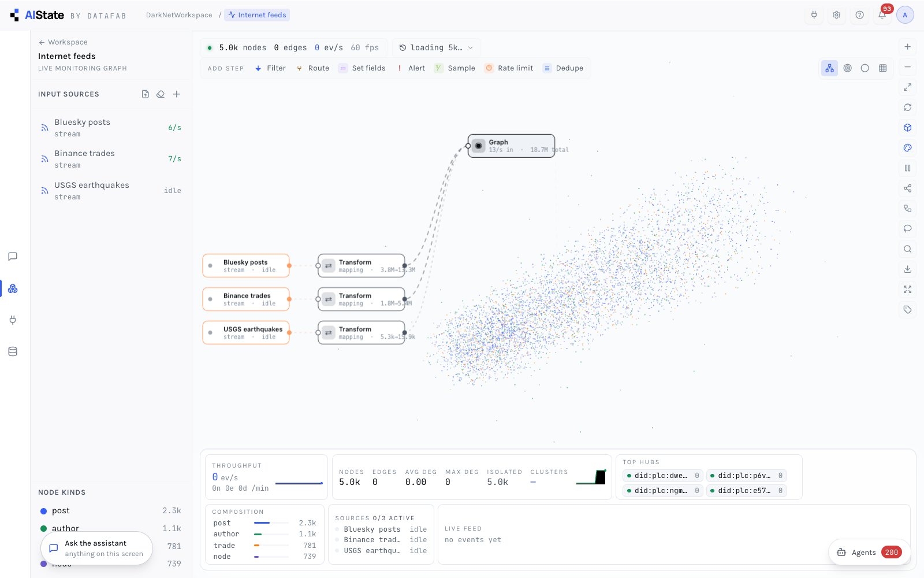Switch to the circle layout icon
924x578 pixels.
[x=865, y=68]
